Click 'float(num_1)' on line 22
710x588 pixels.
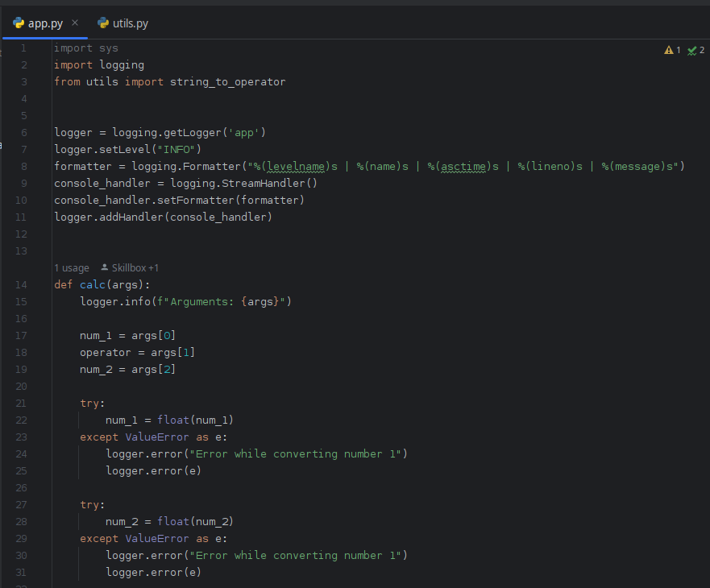click(195, 420)
